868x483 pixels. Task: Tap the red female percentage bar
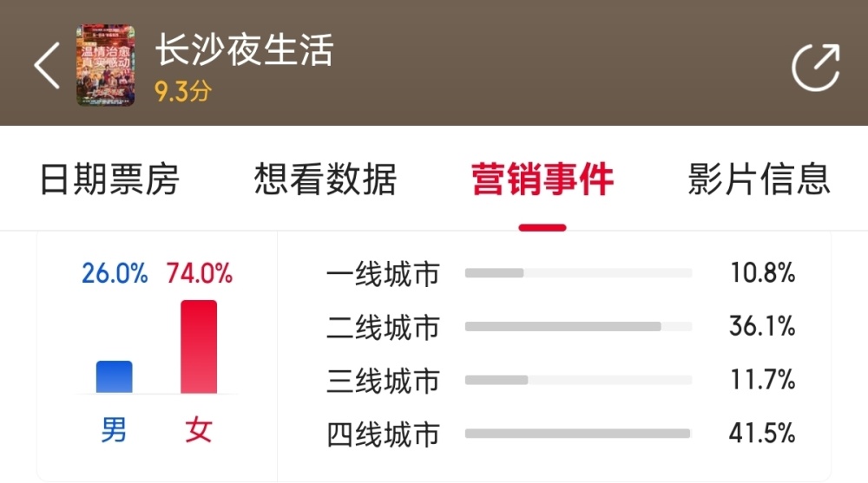(199, 346)
